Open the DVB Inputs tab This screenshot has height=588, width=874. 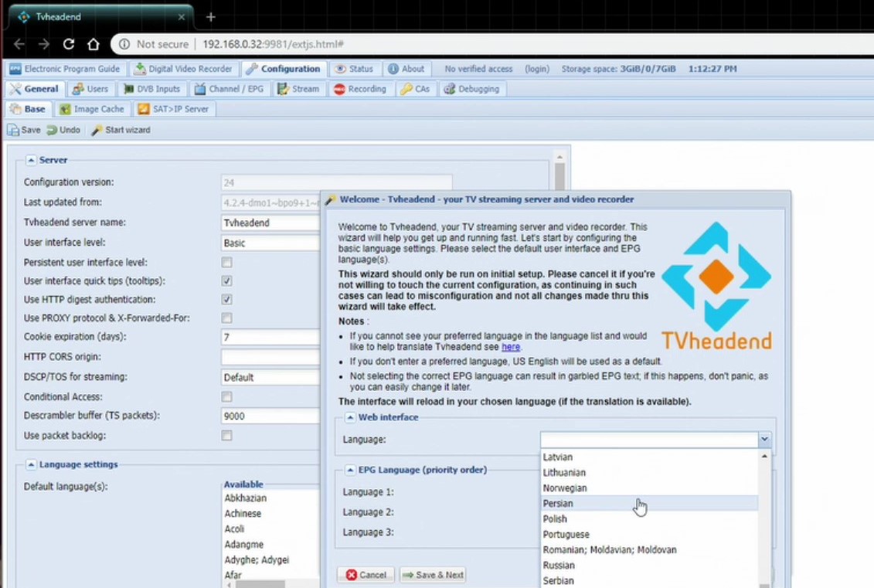pyautogui.click(x=152, y=89)
